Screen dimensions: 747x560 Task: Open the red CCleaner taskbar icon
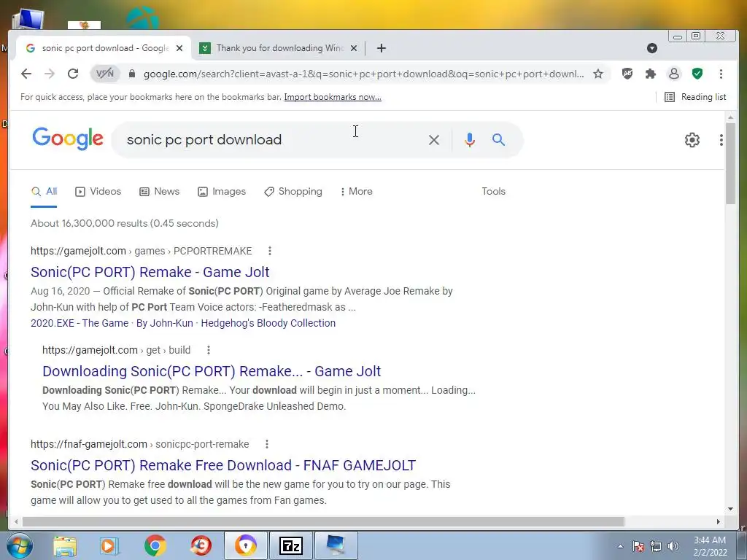pos(201,545)
